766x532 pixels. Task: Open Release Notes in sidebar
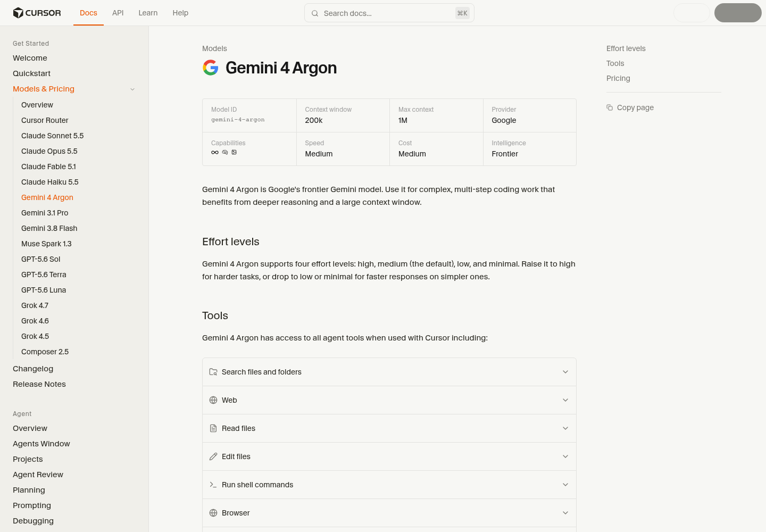click(x=39, y=384)
